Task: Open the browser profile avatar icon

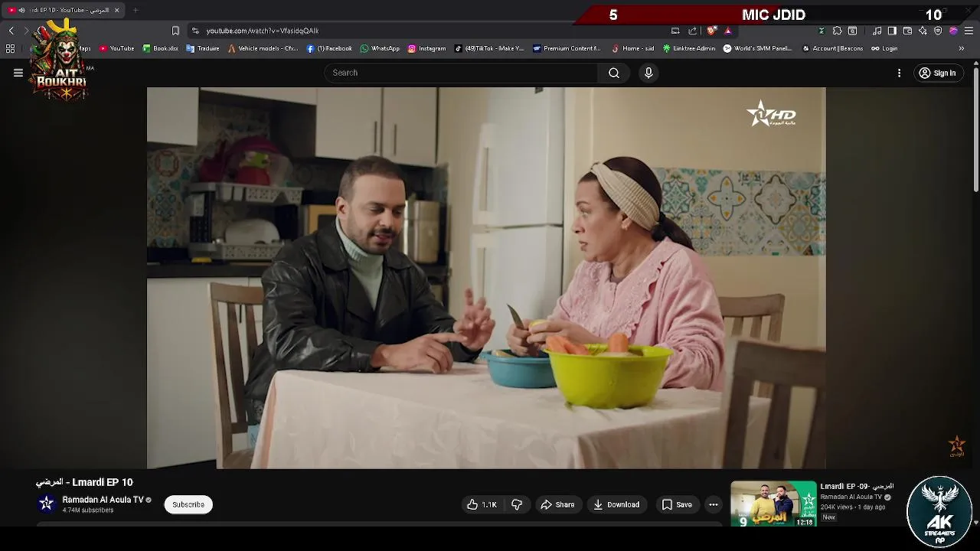Action: point(953,31)
